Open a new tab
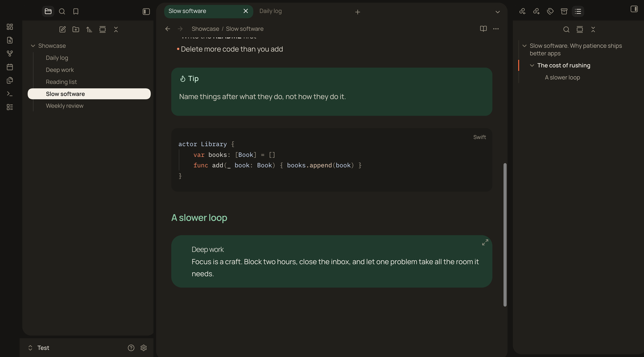Image resolution: width=644 pixels, height=357 pixels. [358, 12]
